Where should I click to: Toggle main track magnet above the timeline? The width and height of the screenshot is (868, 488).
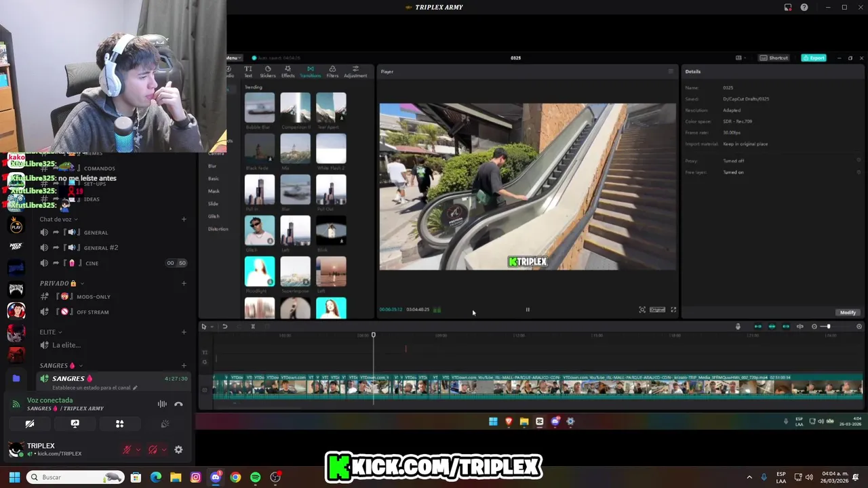tap(758, 327)
